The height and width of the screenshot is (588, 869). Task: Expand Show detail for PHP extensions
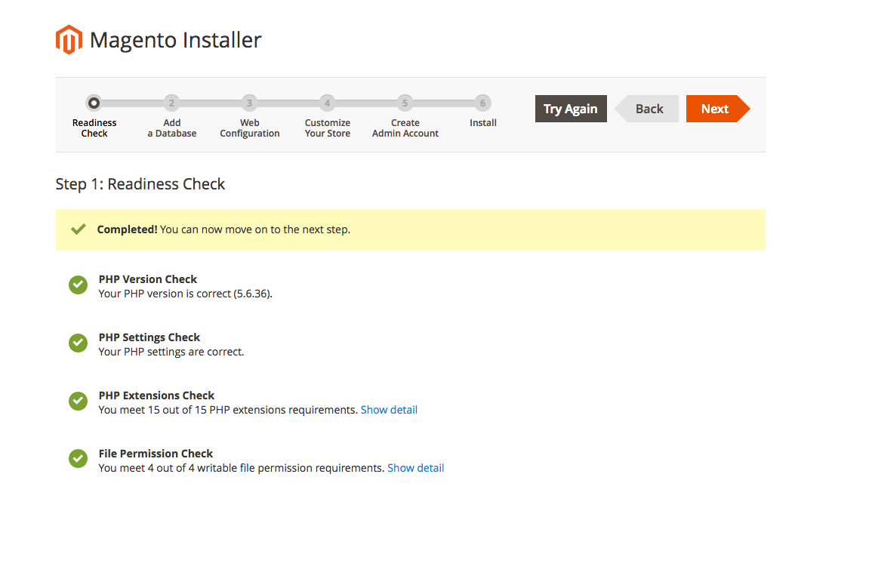tap(389, 409)
